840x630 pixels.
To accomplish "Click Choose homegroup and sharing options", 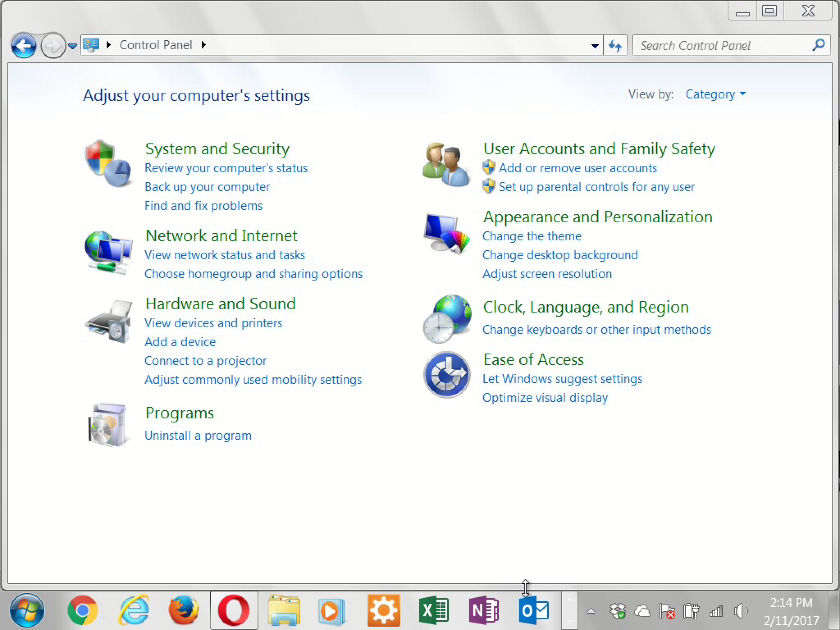I will [253, 274].
